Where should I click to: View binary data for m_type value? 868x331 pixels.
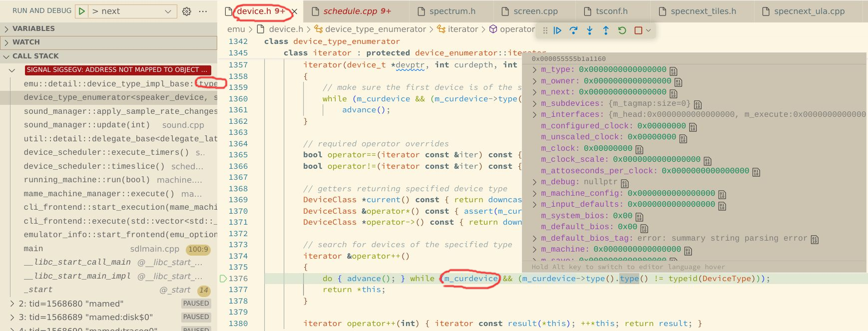673,70
